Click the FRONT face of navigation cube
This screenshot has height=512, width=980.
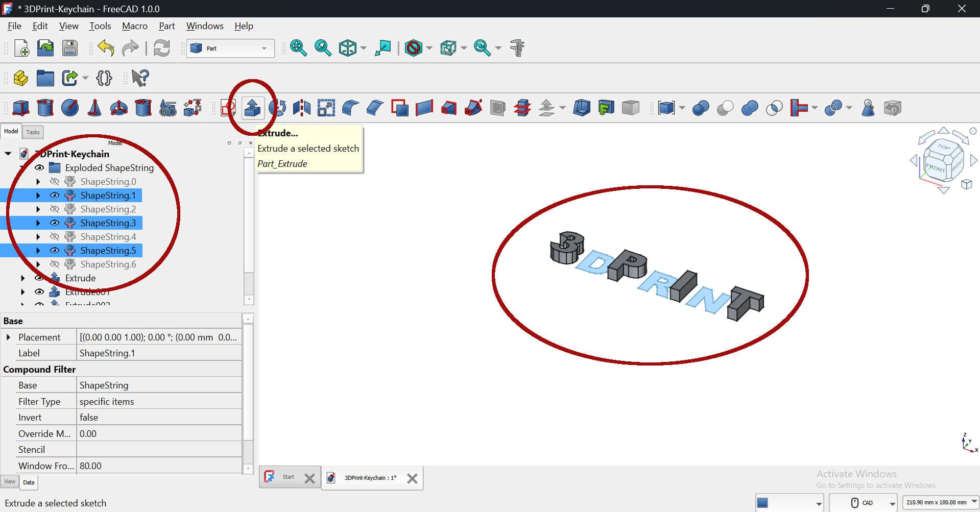pyautogui.click(x=935, y=168)
